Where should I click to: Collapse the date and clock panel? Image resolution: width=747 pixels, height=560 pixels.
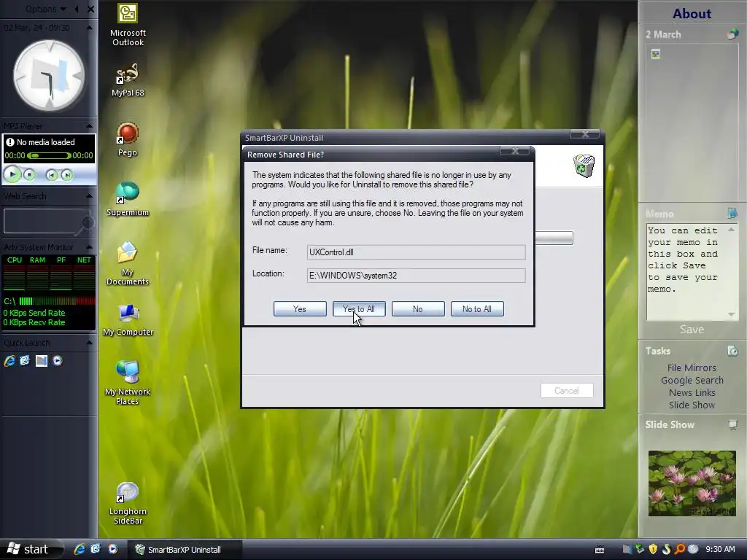pos(89,28)
